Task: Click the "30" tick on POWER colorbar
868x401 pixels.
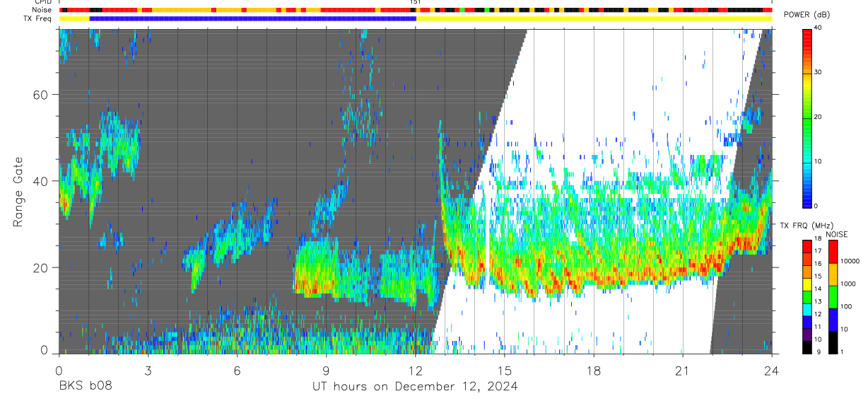Action: coord(817,72)
